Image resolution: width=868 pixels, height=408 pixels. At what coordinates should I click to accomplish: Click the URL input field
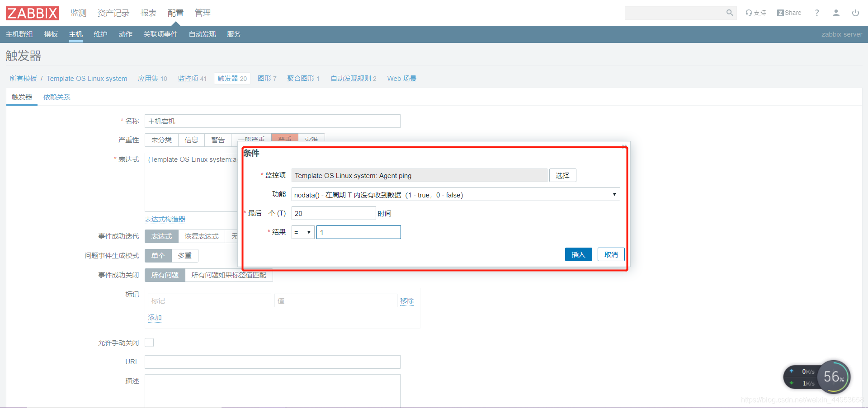click(x=272, y=362)
